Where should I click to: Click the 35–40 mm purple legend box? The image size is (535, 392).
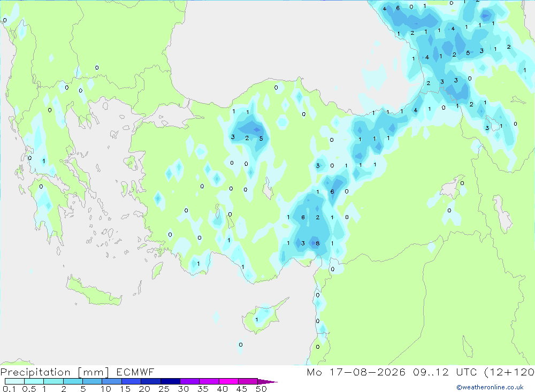point(209,381)
